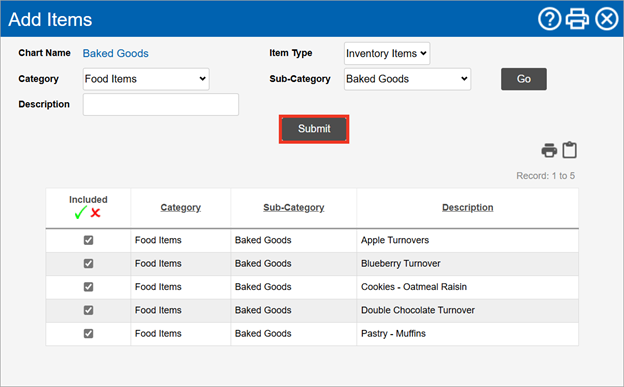The height and width of the screenshot is (387, 624).
Task: Uncheck the Blueberry Turnover checkbox
Action: tap(88, 263)
